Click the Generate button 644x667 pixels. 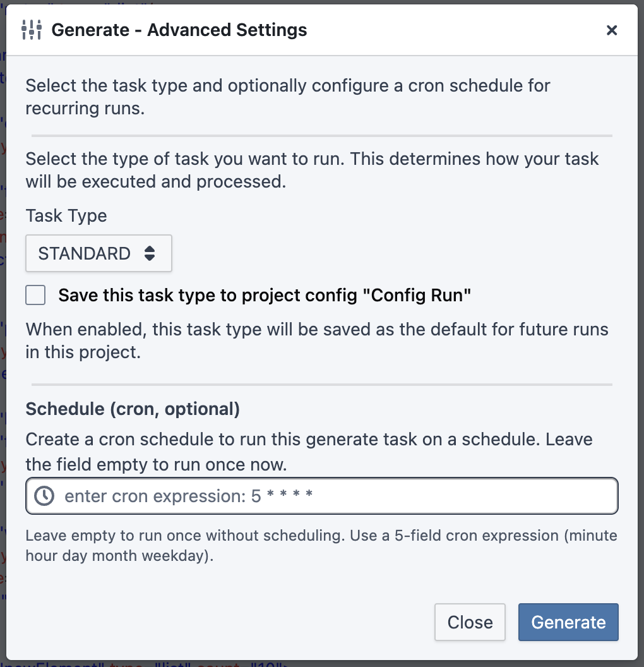pyautogui.click(x=568, y=622)
